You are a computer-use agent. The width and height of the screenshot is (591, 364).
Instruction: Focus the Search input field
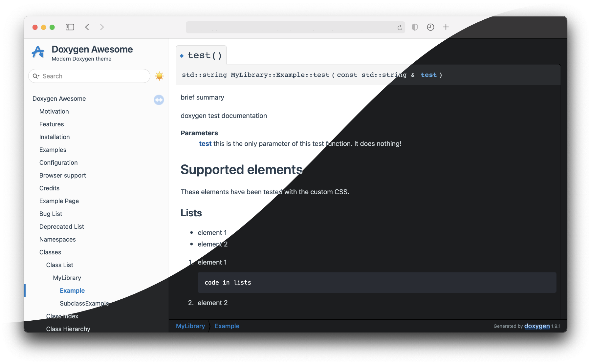89,76
